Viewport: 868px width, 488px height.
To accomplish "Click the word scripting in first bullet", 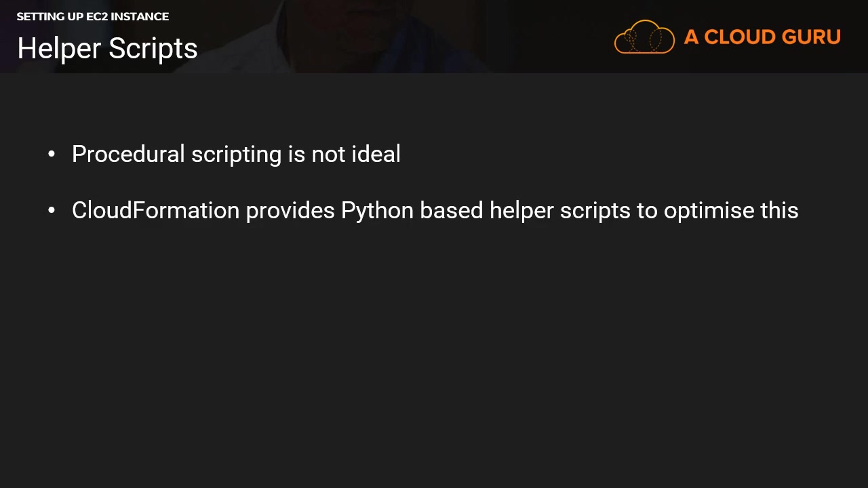I will (x=236, y=155).
